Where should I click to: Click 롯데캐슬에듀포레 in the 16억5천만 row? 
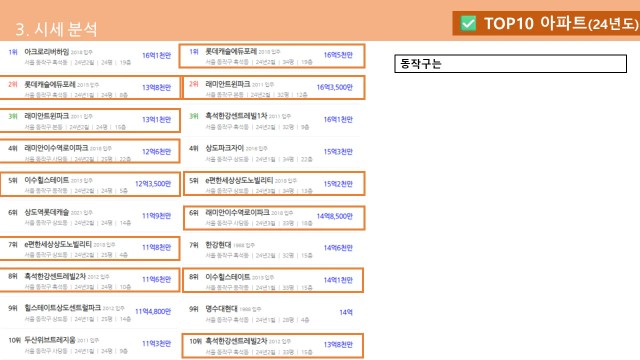coord(231,51)
